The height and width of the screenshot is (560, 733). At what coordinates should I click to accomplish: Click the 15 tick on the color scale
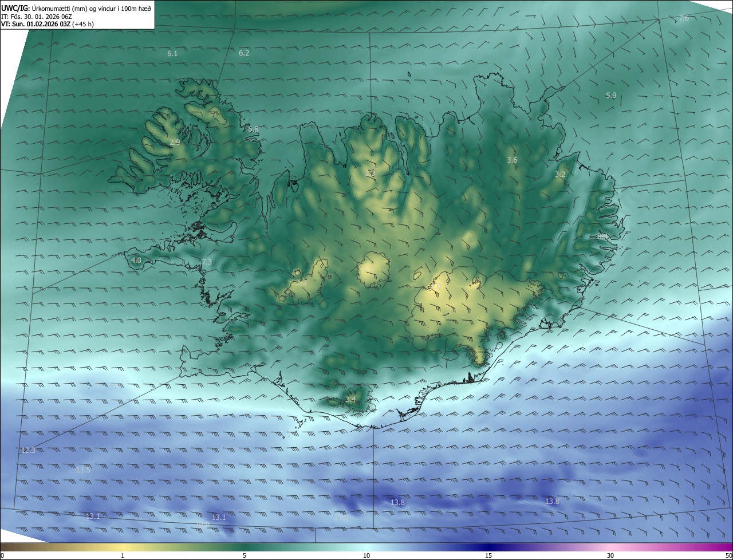tap(488, 555)
